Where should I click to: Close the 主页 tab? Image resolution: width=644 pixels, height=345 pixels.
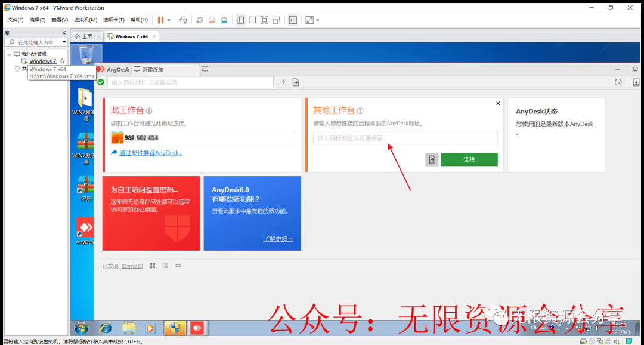click(98, 36)
